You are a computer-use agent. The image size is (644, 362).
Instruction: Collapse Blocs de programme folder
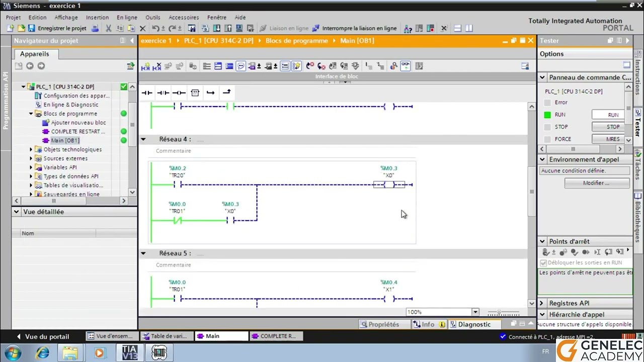point(31,114)
